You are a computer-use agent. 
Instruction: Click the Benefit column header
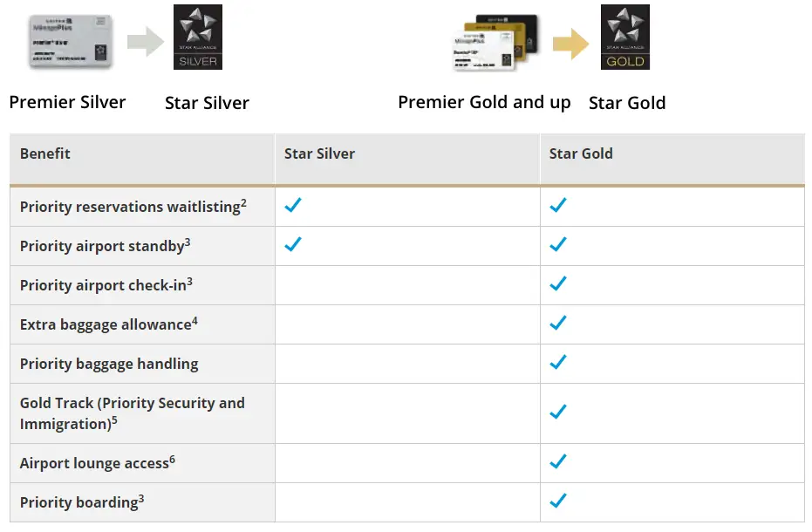pos(45,153)
